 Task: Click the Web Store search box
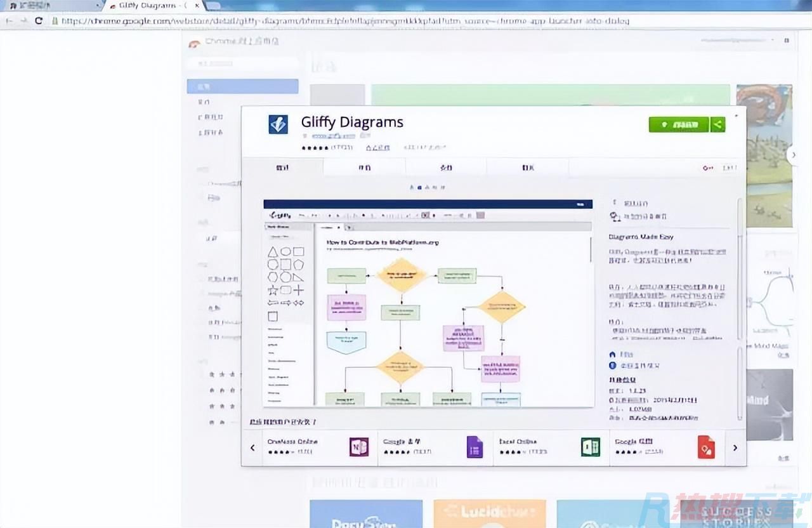(242, 63)
